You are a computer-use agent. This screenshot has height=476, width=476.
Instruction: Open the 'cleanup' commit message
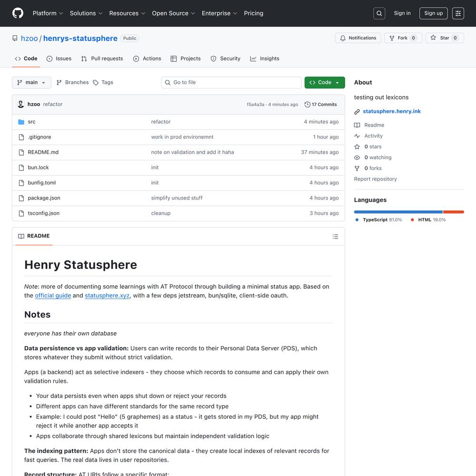pos(160,213)
